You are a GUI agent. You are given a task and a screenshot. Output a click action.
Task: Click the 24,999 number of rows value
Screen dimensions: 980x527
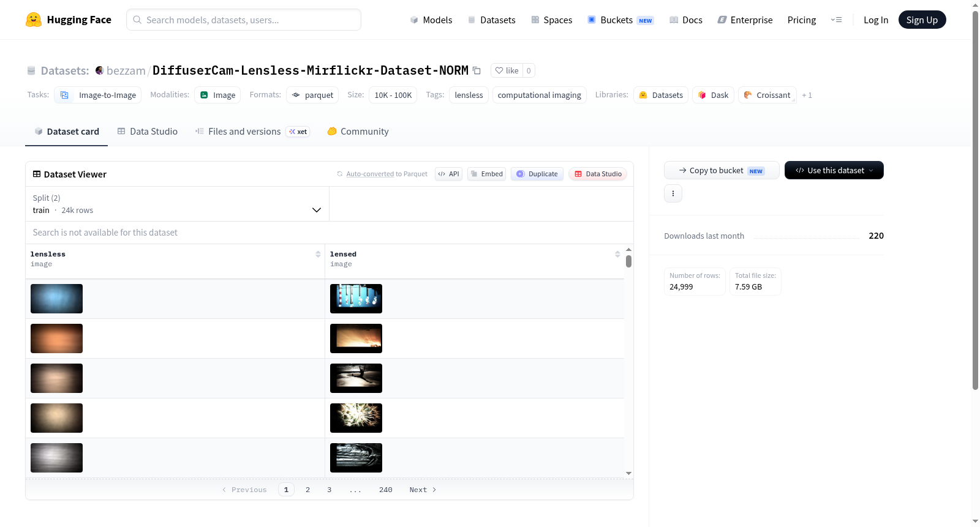[681, 286]
